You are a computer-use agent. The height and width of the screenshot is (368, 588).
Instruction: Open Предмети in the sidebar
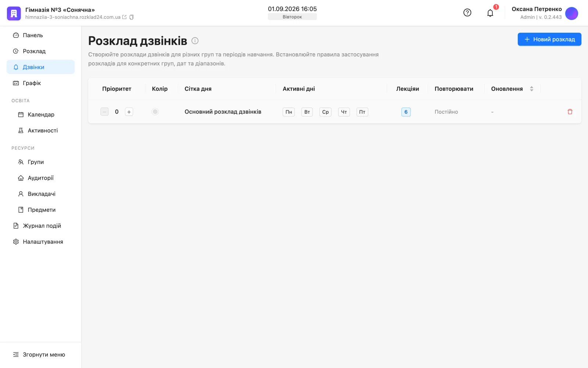[40, 210]
